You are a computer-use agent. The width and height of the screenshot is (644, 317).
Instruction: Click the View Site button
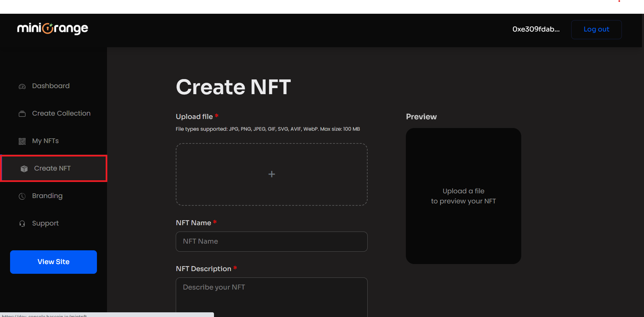coord(54,262)
